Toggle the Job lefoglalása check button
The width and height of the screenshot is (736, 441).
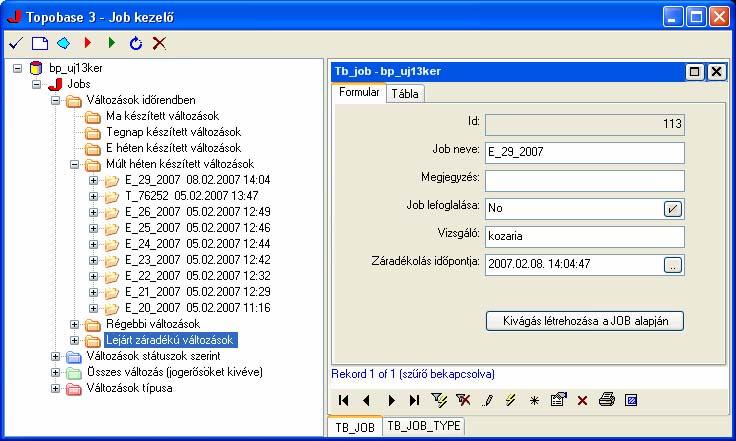pyautogui.click(x=673, y=209)
